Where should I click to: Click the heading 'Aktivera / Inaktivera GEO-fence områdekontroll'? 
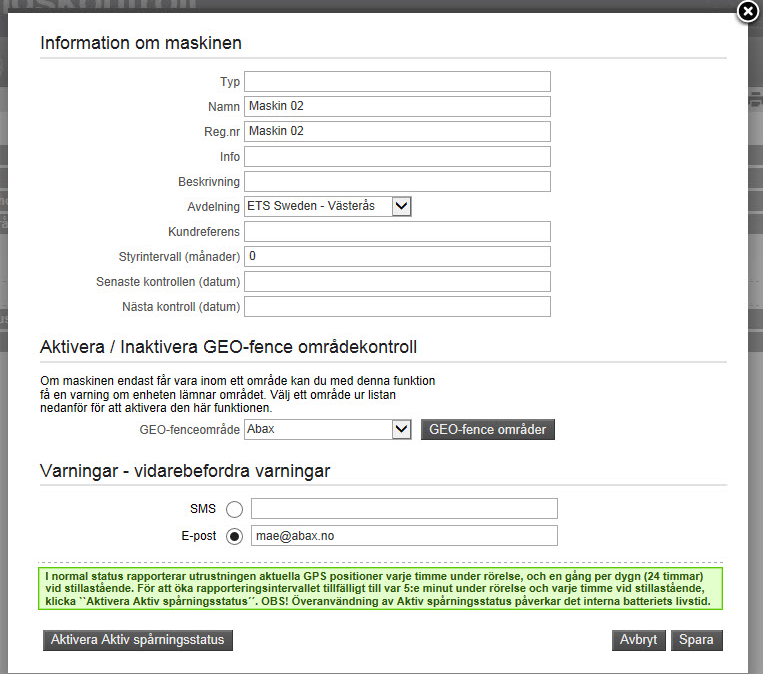tap(228, 347)
